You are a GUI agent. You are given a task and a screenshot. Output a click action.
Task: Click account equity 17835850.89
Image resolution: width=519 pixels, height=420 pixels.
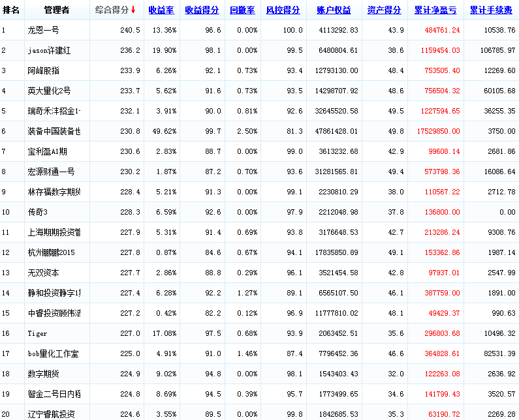tap(337, 252)
